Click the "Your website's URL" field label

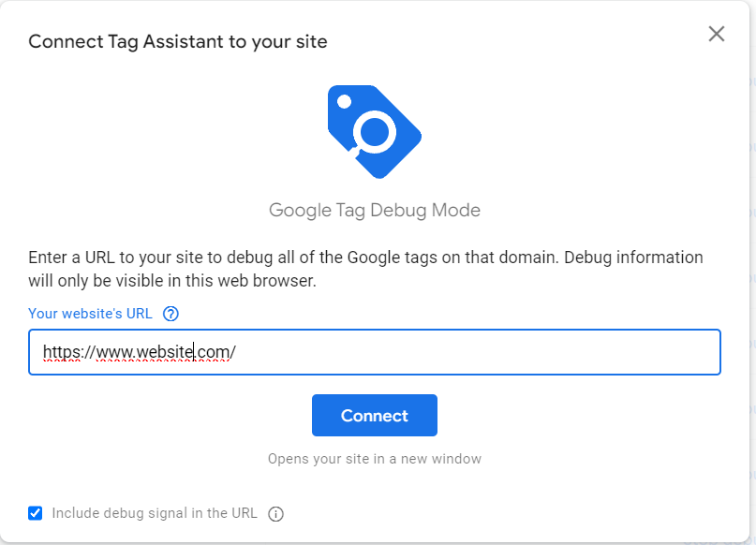click(x=90, y=314)
